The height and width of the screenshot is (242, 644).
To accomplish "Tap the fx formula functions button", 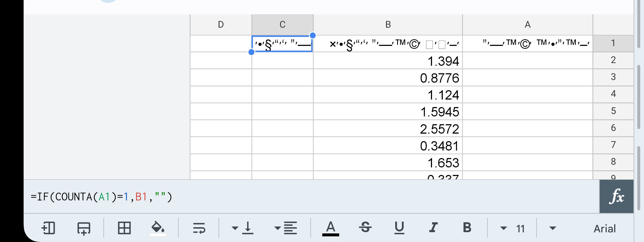I will [x=616, y=196].
